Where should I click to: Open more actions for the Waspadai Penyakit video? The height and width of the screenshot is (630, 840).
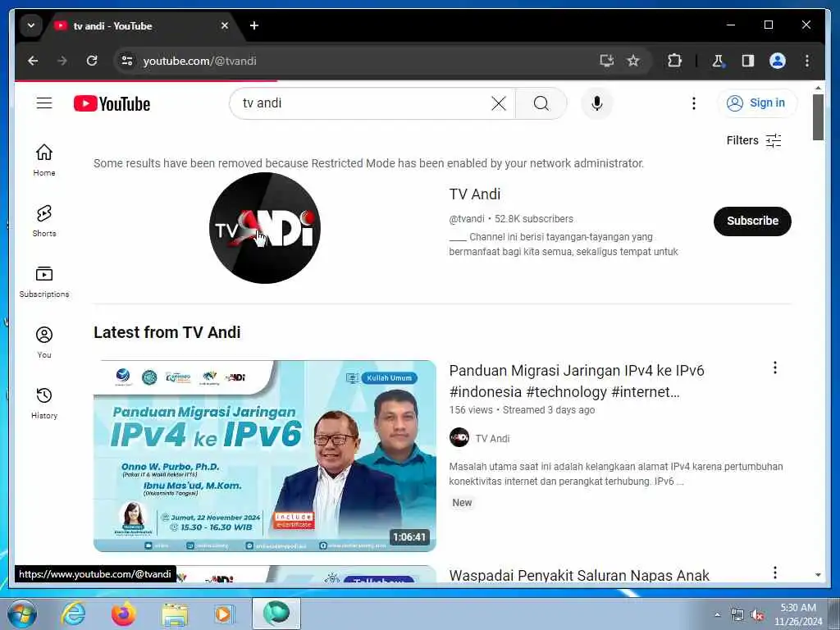[774, 573]
